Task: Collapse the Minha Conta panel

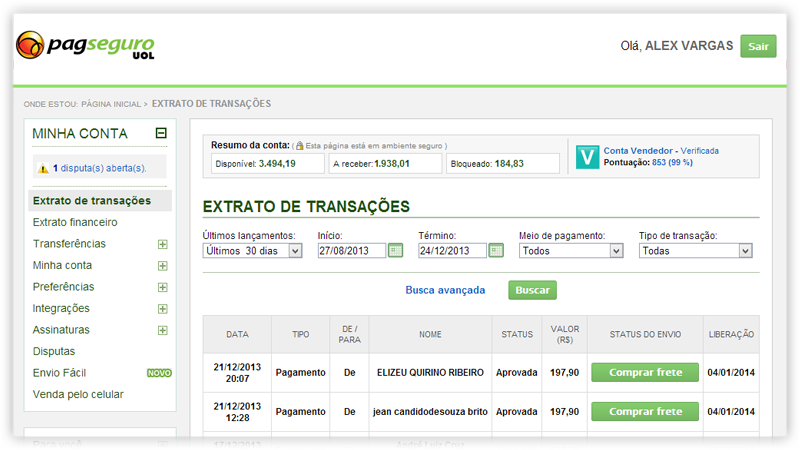Action: (160, 133)
